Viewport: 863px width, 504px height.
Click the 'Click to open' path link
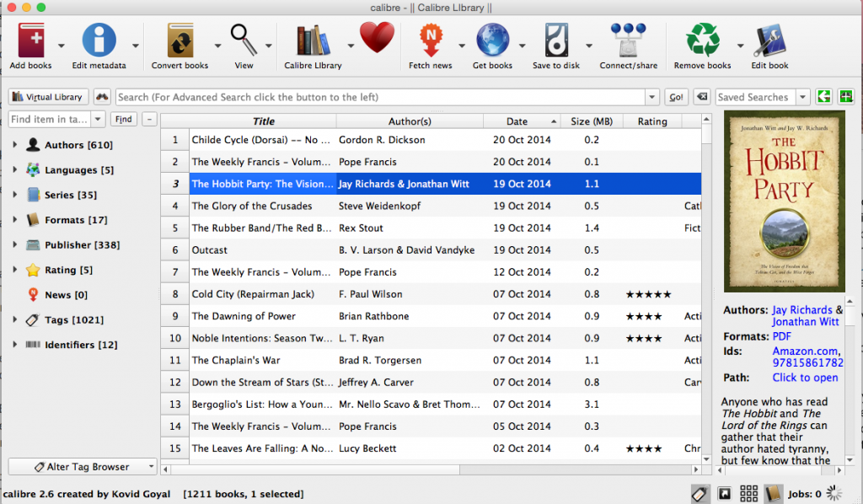[x=805, y=378]
